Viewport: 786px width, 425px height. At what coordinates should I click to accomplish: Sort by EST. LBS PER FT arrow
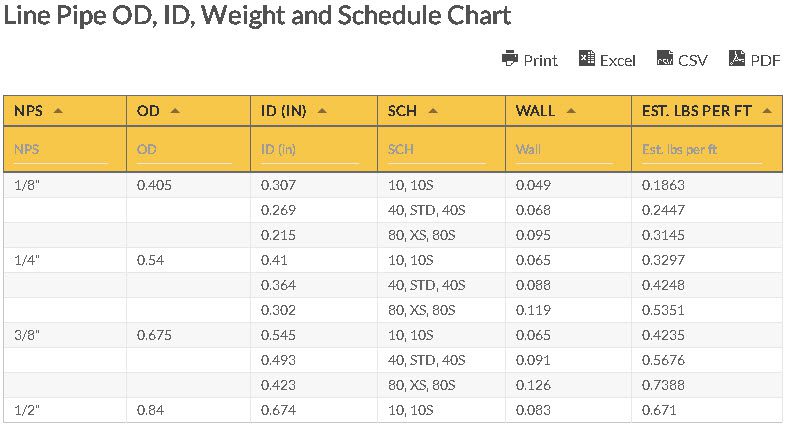click(767, 111)
